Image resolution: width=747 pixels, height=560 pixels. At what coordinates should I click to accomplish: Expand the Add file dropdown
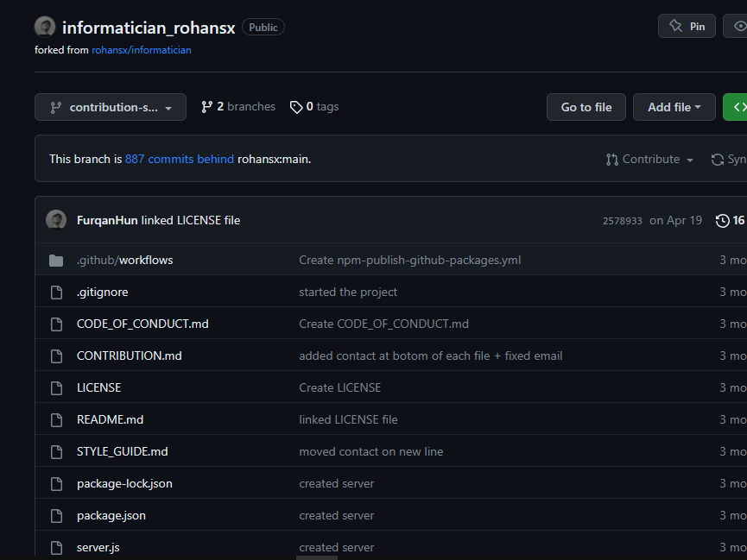pos(674,107)
